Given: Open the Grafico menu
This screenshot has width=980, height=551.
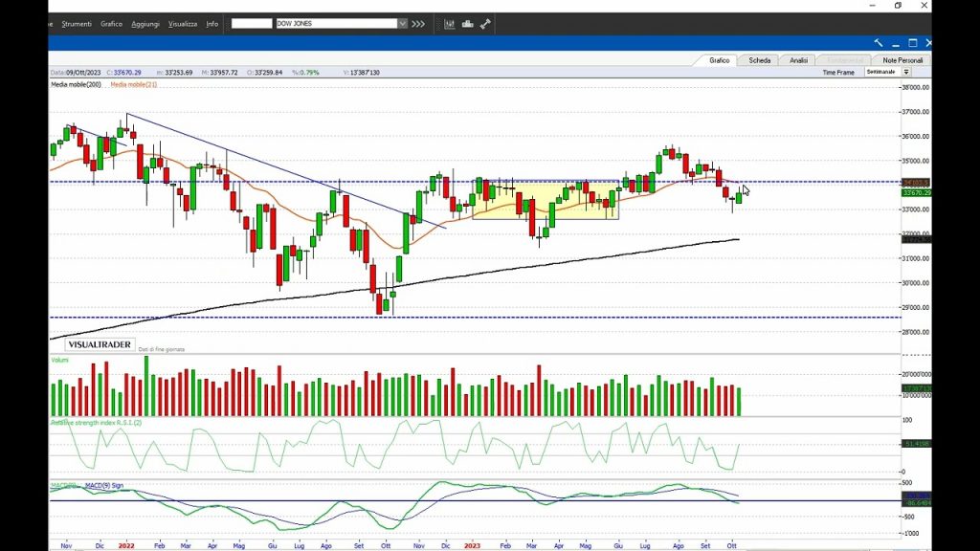Looking at the screenshot, I should (111, 24).
